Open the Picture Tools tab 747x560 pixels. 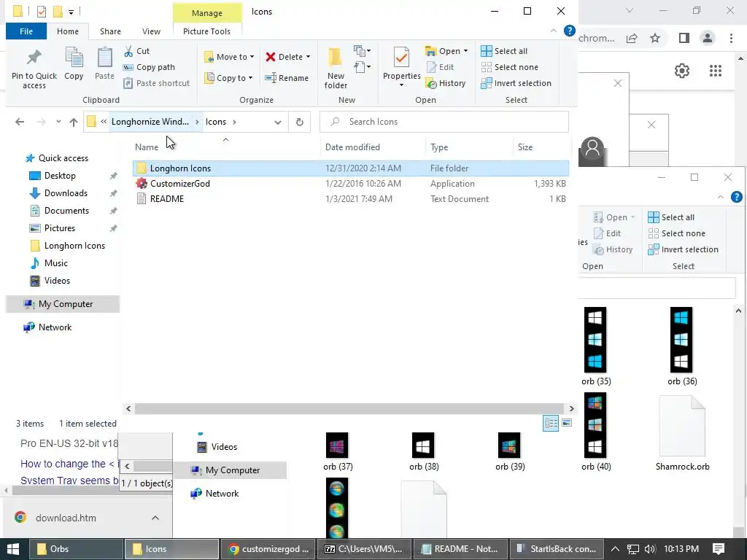tap(206, 31)
